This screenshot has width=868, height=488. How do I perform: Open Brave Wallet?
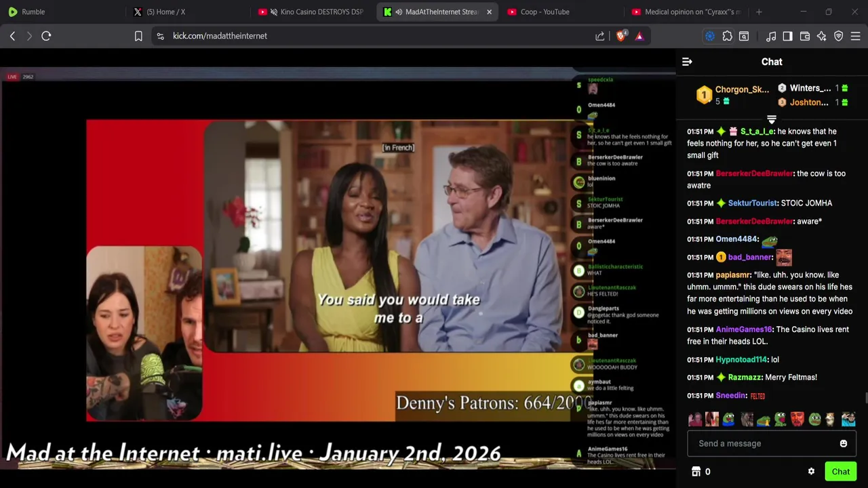[x=805, y=36]
